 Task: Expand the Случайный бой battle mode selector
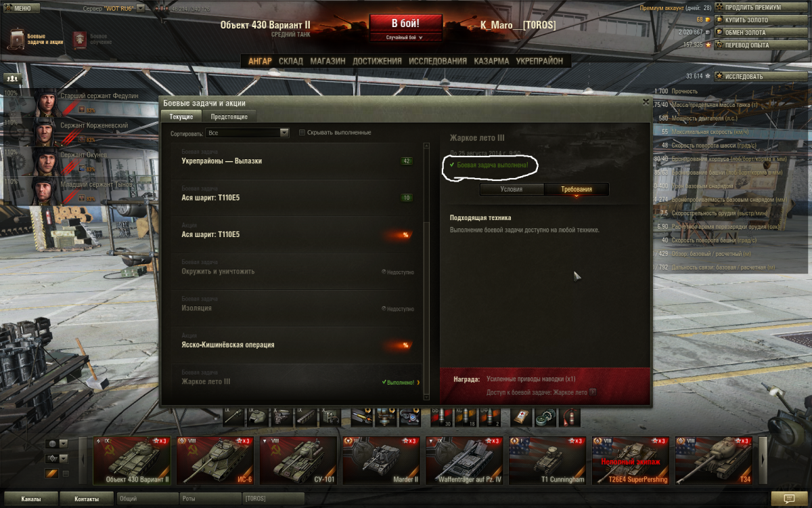tap(404, 37)
